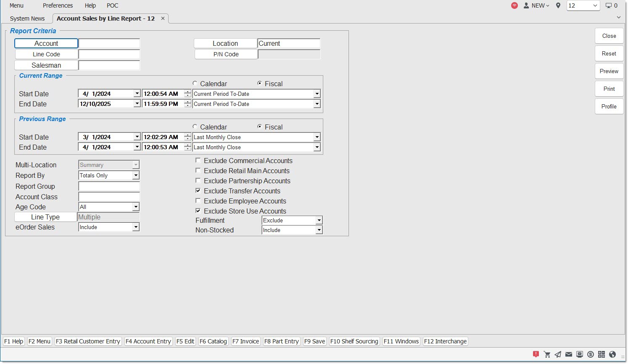Click the globe icon in status bar
The width and height of the screenshot is (628, 364).
(612, 354)
